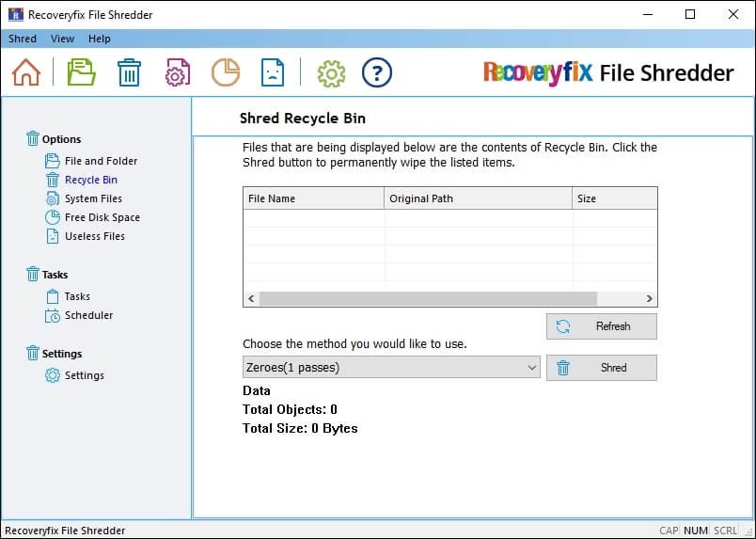Open File and Folder shred toolbar icon
The image size is (756, 539).
pos(81,72)
